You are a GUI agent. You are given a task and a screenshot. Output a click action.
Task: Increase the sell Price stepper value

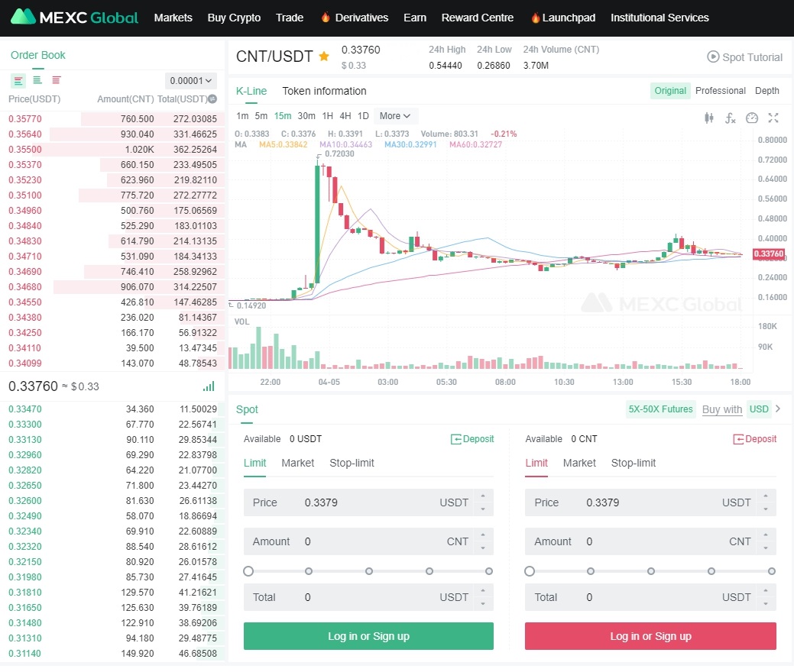[766, 496]
